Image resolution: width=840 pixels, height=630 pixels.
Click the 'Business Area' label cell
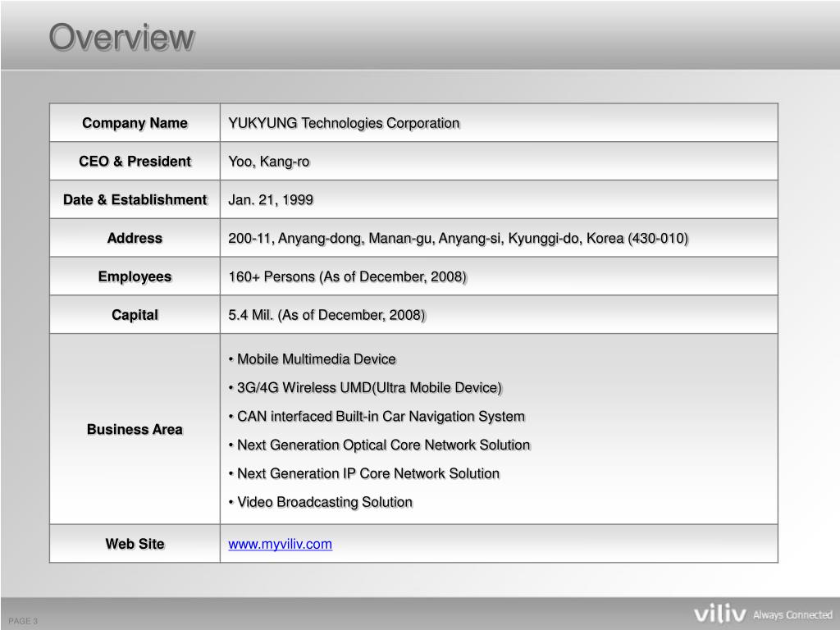point(135,429)
